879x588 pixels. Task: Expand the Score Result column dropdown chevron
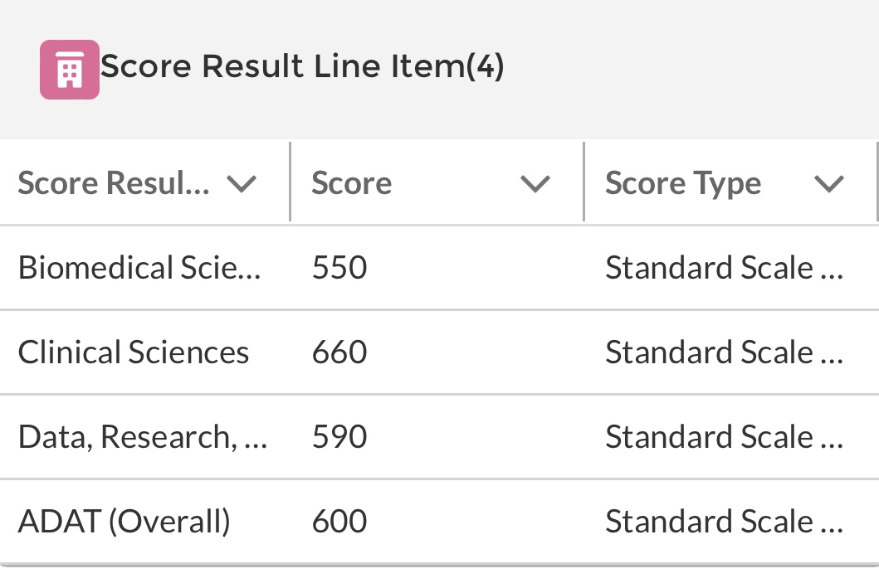242,183
